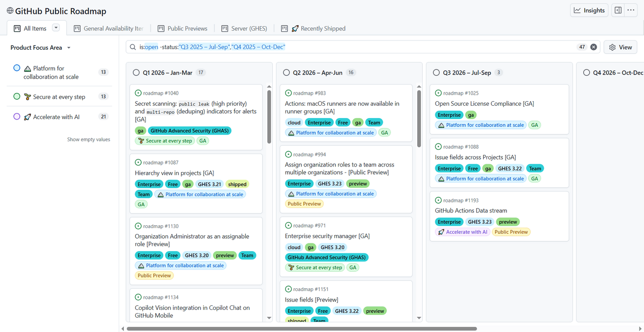644x332 pixels.
Task: Click the down arrow of Q2 2026 scrollbar
Action: [x=419, y=318]
